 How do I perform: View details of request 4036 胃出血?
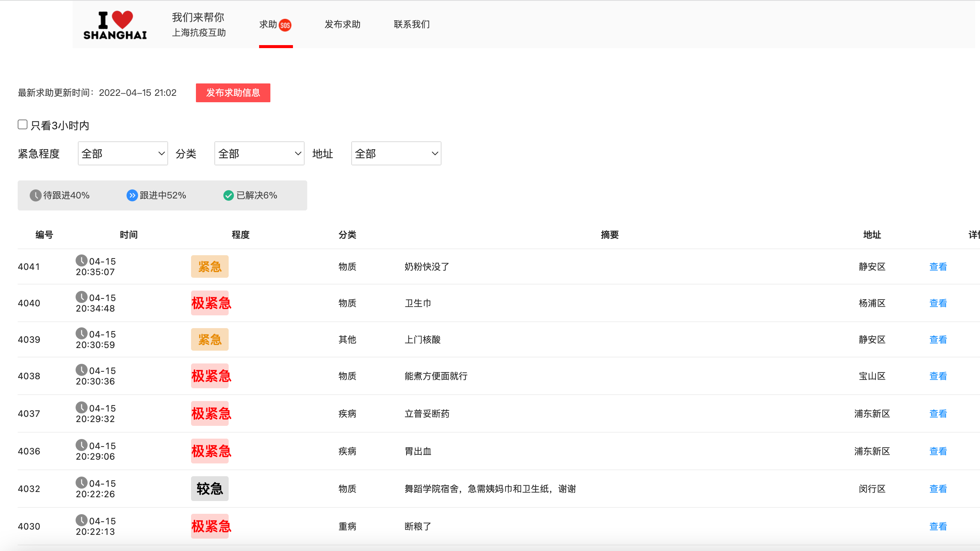pos(938,451)
